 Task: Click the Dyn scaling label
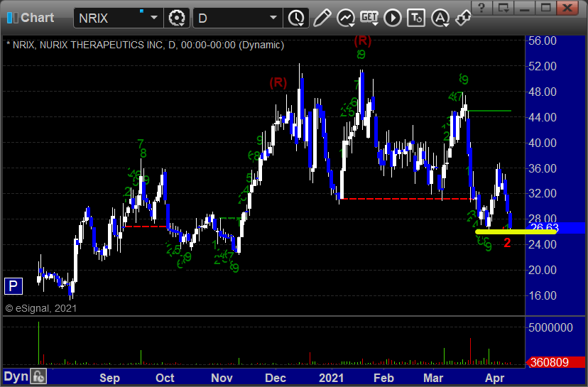[x=16, y=376]
